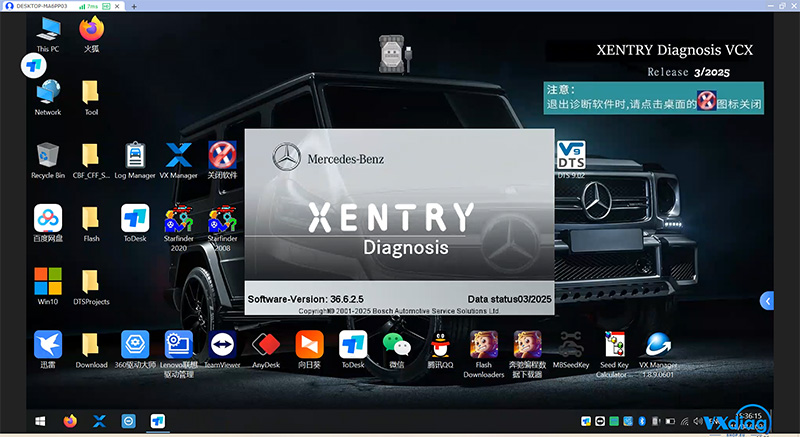Viewport: 800px width, 437px height.
Task: Open the Win10 desktop shortcut
Action: pyautogui.click(x=48, y=286)
